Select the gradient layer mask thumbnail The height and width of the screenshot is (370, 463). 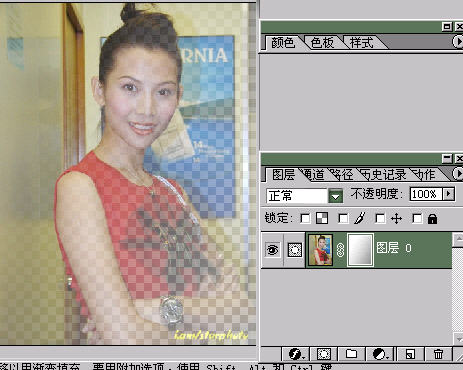click(x=360, y=250)
